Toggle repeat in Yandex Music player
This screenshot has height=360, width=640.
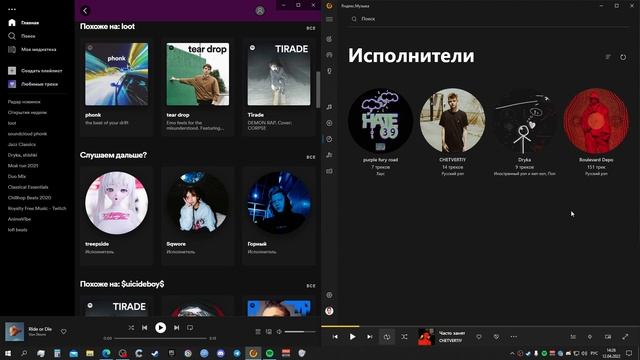(x=387, y=337)
